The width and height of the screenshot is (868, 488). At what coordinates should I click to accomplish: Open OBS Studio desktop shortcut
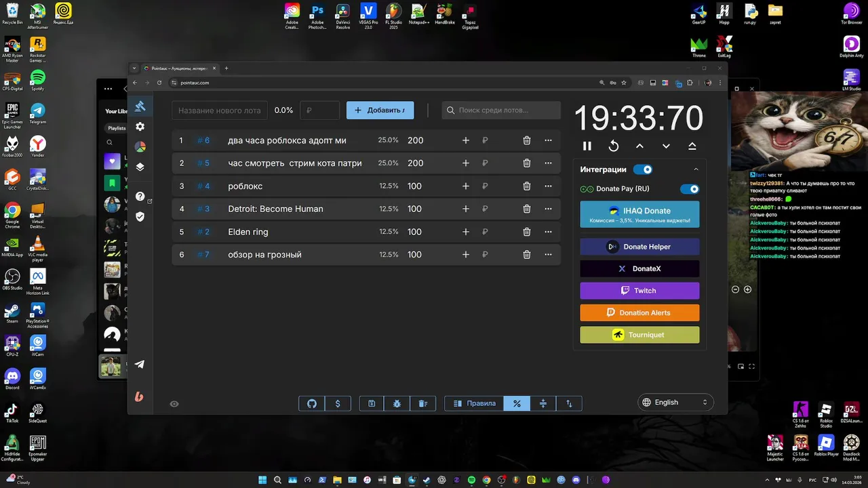[x=12, y=279]
